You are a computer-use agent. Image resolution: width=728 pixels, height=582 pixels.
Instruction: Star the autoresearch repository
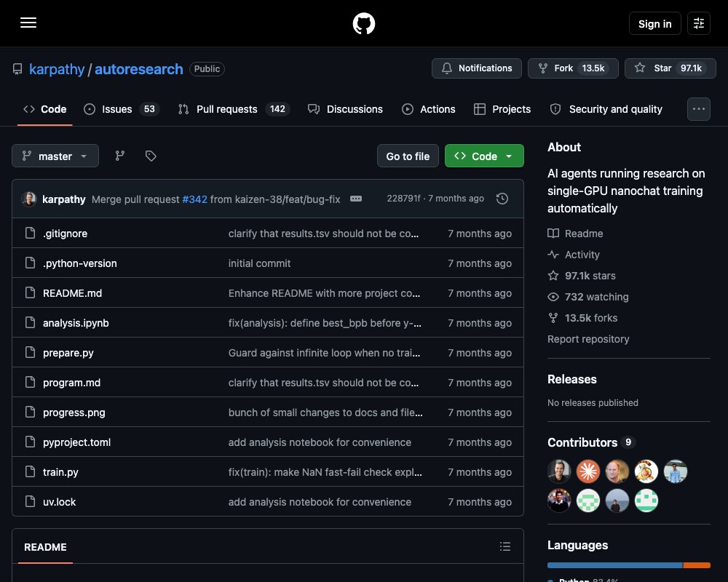pyautogui.click(x=670, y=68)
